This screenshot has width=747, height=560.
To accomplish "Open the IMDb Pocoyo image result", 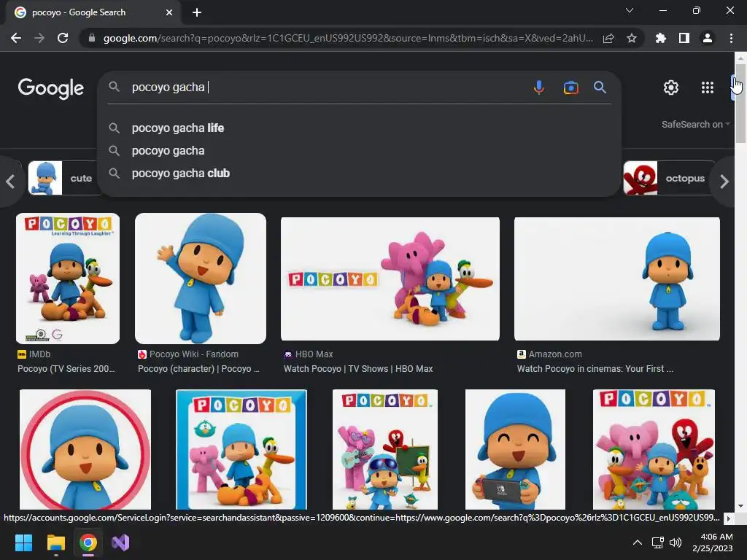I will coord(68,279).
